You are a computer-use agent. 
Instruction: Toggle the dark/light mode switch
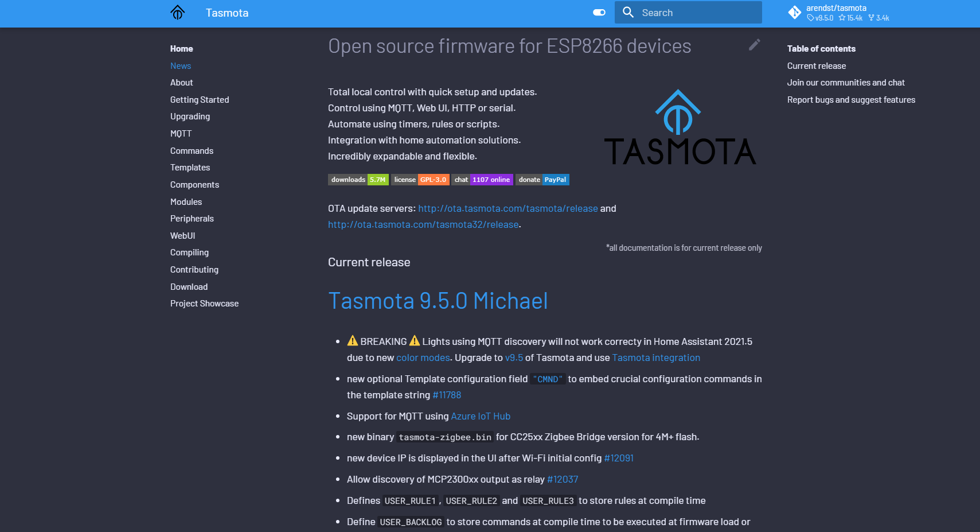pos(599,13)
